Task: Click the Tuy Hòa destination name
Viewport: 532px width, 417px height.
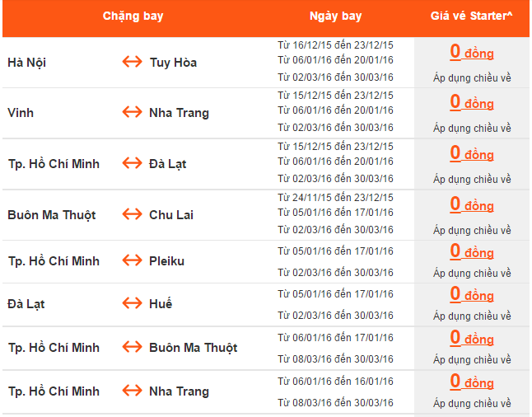Action: coord(173,63)
